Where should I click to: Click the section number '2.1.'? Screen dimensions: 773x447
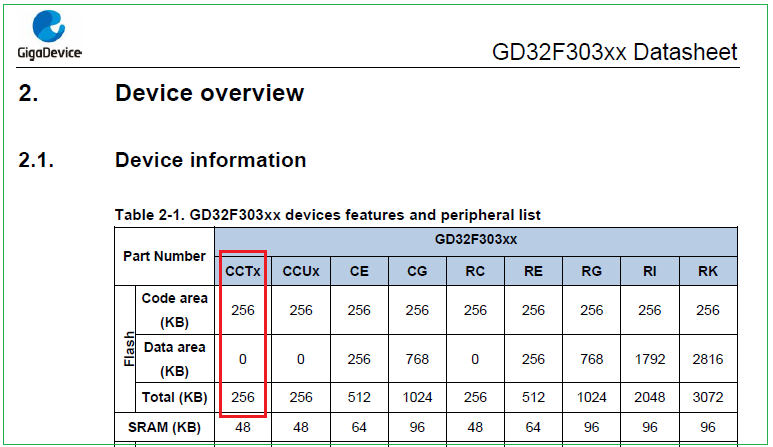pyautogui.click(x=36, y=160)
